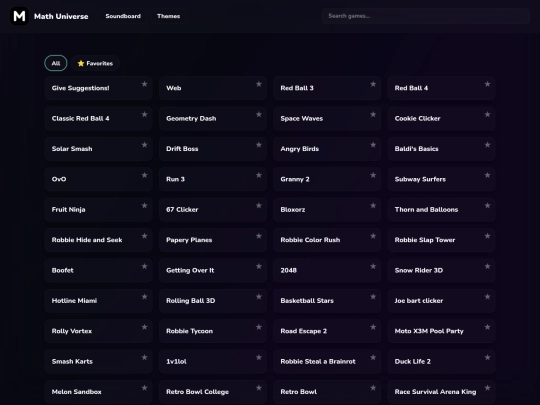Star the Angry Birds game
This screenshot has height=405, width=540.
[373, 145]
